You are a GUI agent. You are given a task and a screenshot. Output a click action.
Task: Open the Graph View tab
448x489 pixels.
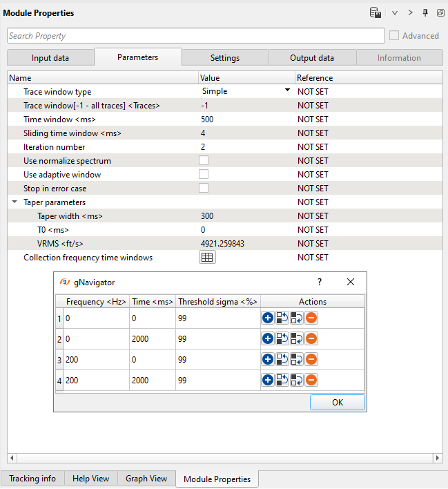point(146,479)
